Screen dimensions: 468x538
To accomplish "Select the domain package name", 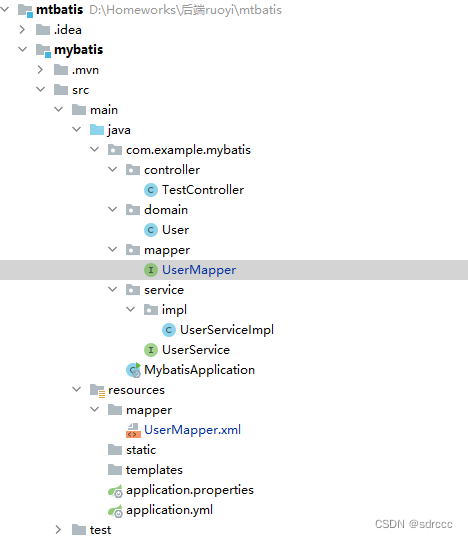I will [166, 210].
